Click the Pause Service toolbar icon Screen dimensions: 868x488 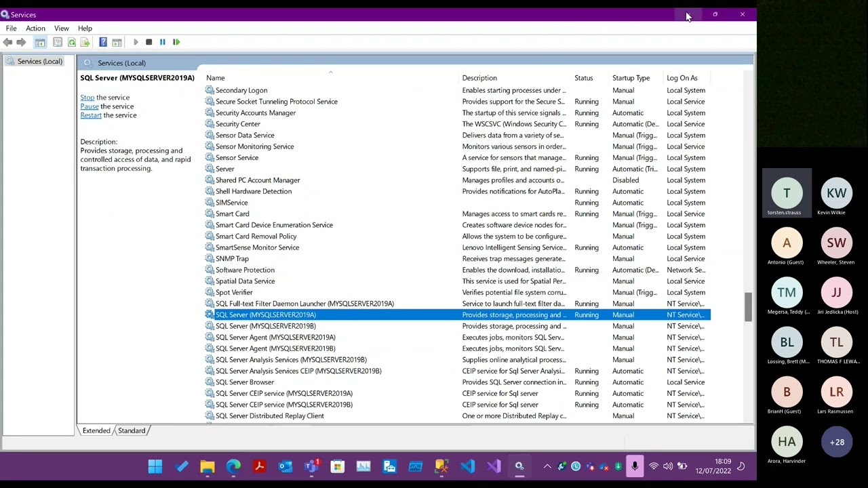click(x=162, y=42)
